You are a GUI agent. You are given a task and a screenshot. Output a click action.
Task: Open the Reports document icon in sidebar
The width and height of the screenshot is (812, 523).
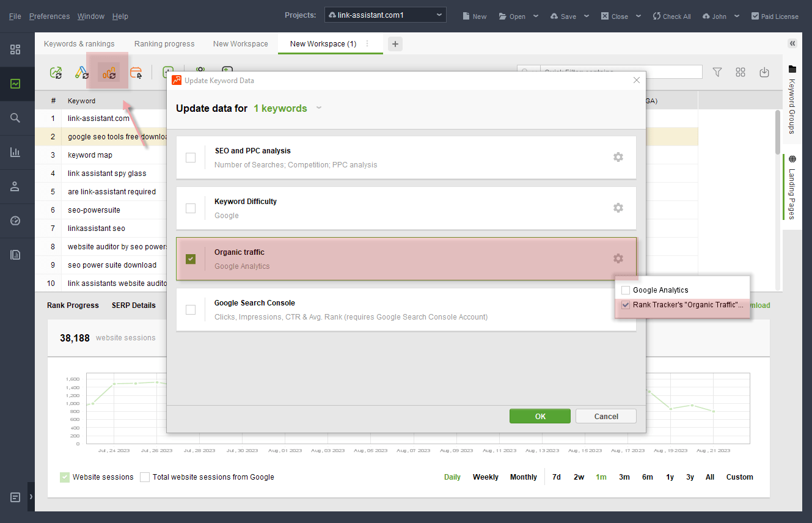(15, 255)
